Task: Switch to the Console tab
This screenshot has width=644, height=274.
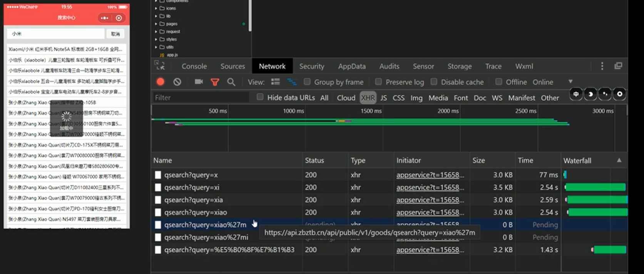Action: 194,66
